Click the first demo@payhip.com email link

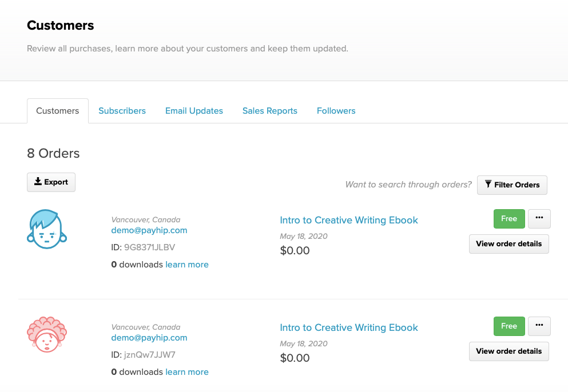click(149, 230)
